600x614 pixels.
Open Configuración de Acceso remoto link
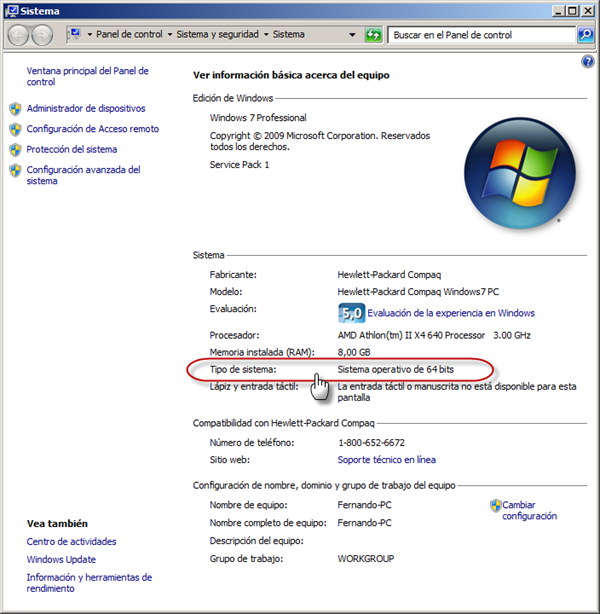pos(92,129)
